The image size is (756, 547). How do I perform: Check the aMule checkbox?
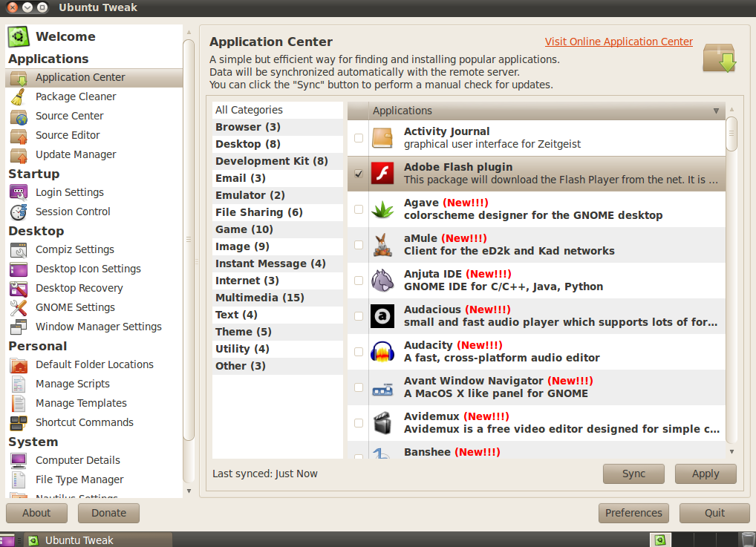pyautogui.click(x=359, y=245)
